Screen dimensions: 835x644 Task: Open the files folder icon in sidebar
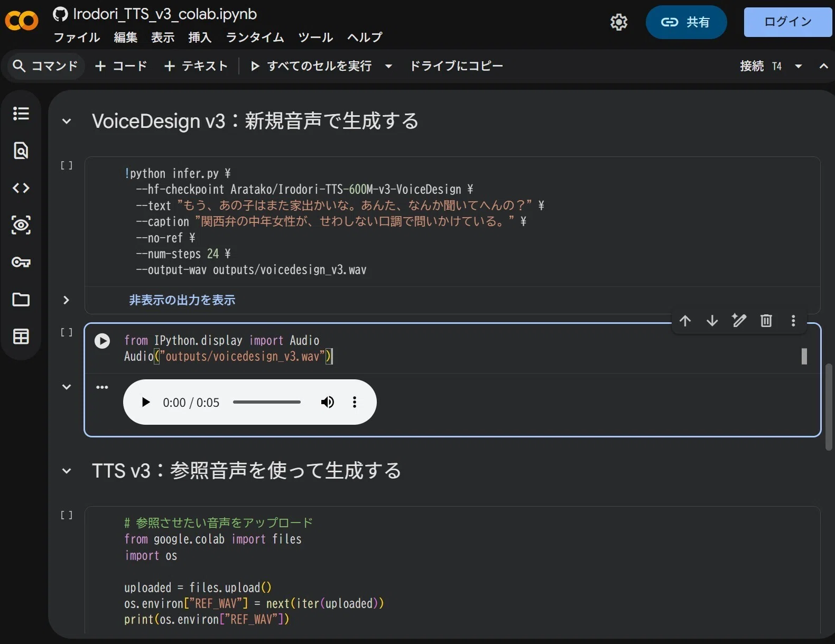pos(21,300)
